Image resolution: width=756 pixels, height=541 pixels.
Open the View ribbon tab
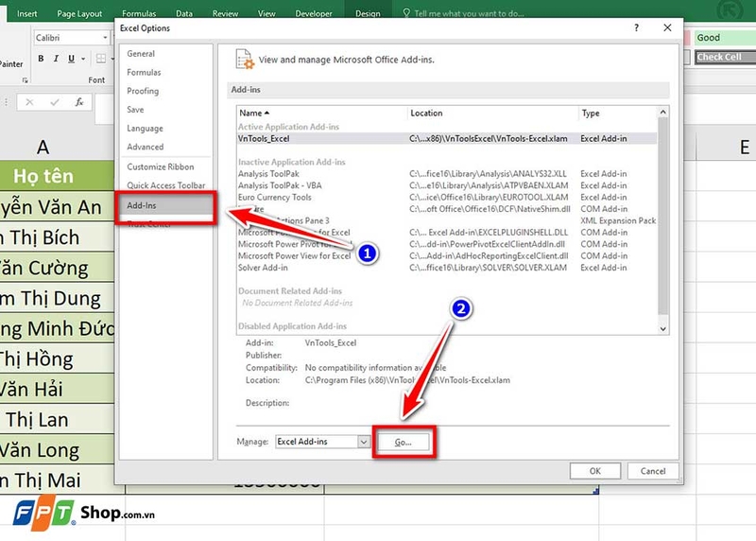(266, 13)
